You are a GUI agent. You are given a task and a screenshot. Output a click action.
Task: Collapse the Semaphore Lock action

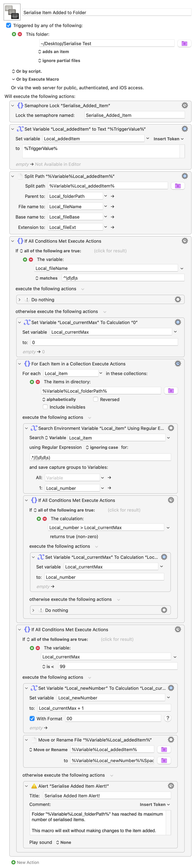13,105
